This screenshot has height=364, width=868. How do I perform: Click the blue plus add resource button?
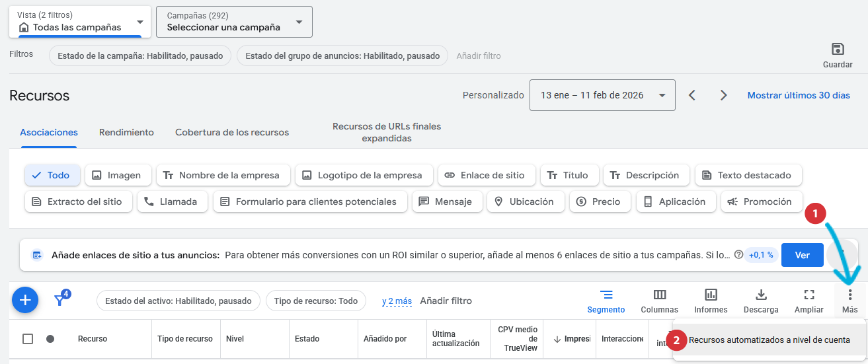(x=25, y=301)
